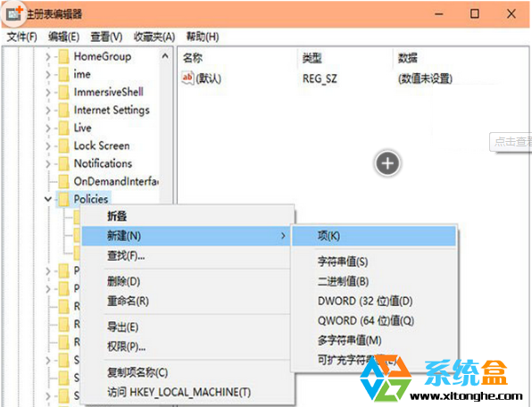Viewport: 532px width, 407px height.
Task: Select 权限(P)... context menu entry
Action: tap(126, 346)
